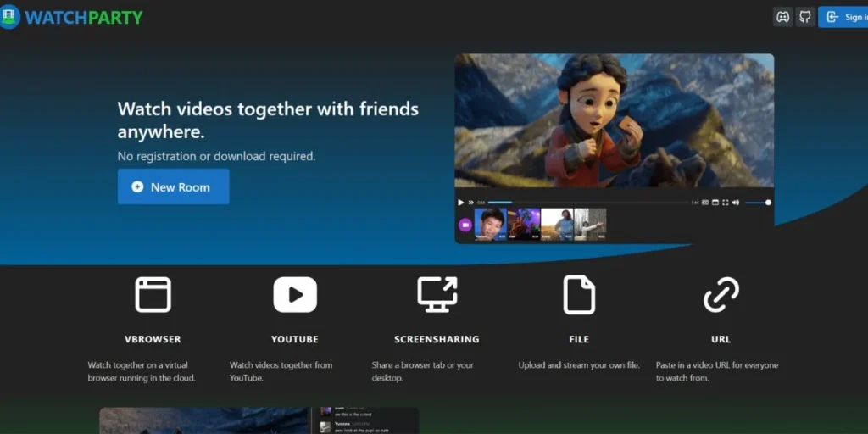This screenshot has height=434, width=868.
Task: Adjust the volume slider
Action: [x=758, y=203]
